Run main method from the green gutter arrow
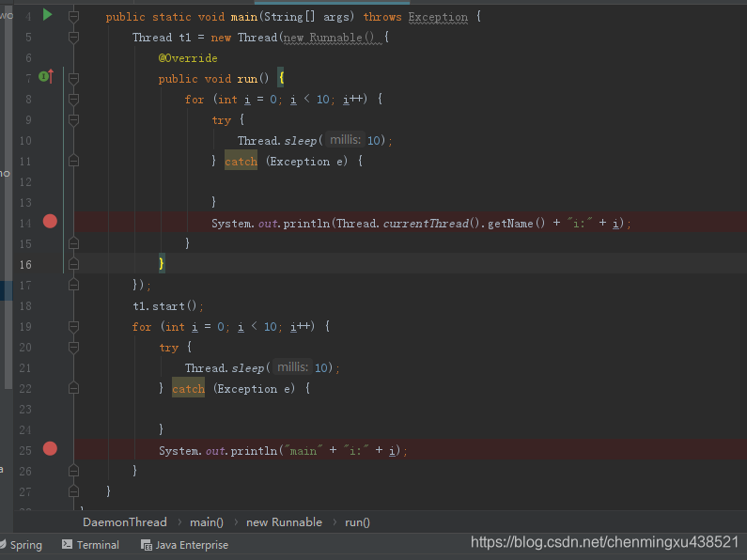This screenshot has width=747, height=560. tap(47, 15)
